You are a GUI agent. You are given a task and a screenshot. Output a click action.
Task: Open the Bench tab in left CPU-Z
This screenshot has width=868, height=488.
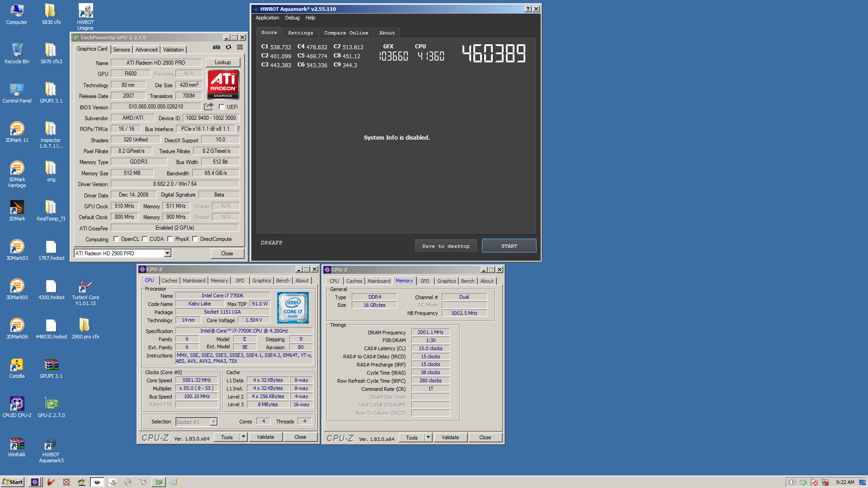pyautogui.click(x=283, y=281)
